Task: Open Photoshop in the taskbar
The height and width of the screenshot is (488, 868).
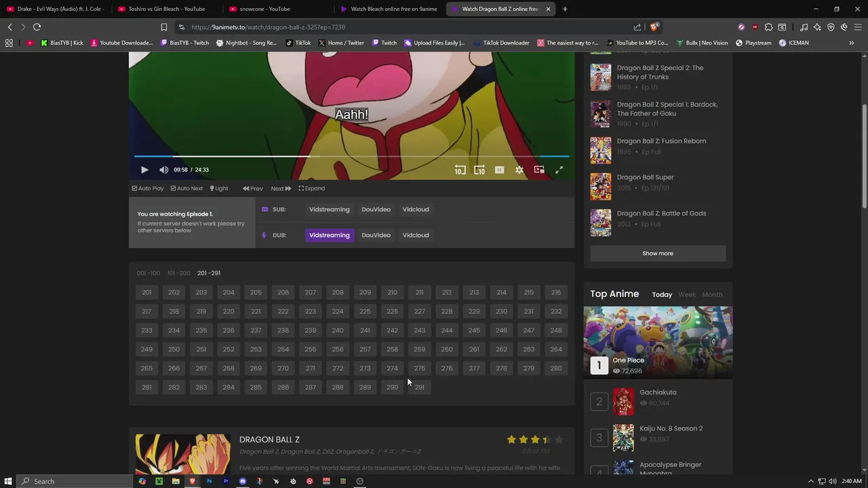Action: tap(209, 481)
